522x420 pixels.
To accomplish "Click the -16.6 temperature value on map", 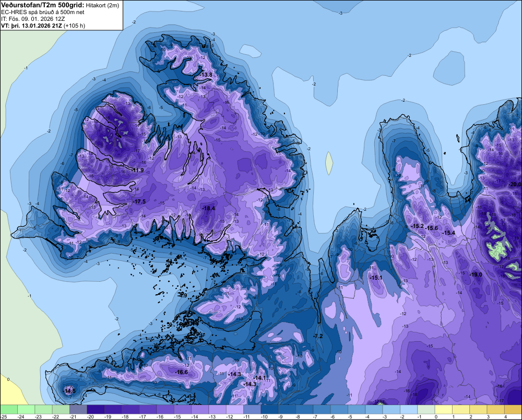I will [x=182, y=372].
